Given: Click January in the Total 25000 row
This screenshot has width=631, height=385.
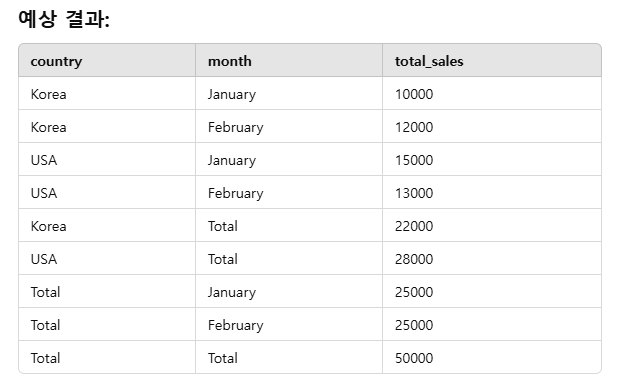Looking at the screenshot, I should (232, 293).
